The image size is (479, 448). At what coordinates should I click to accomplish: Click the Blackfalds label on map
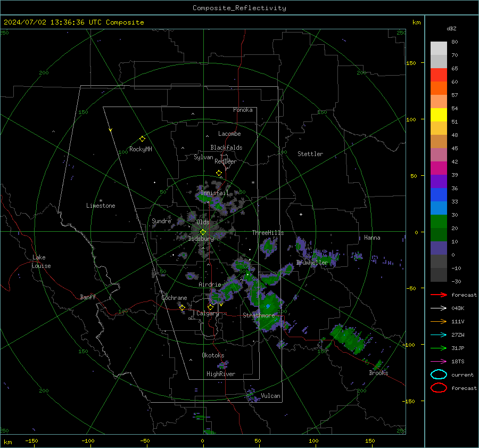coord(226,148)
